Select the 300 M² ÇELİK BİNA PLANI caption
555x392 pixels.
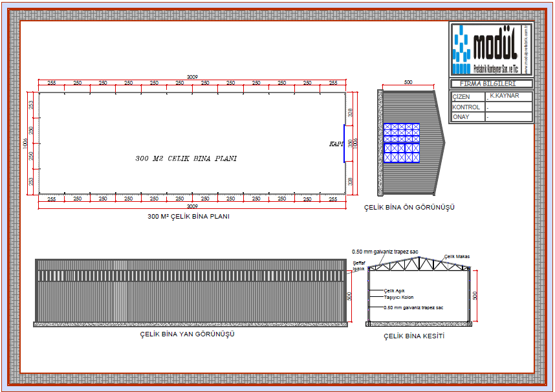(189, 217)
